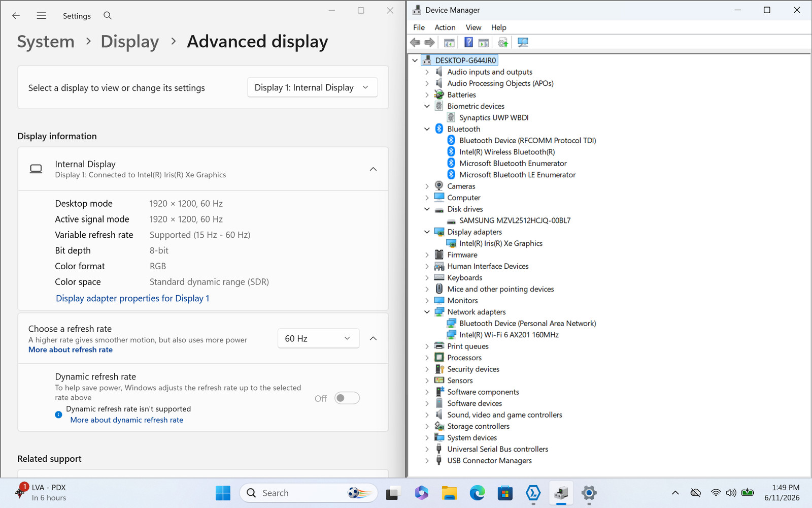This screenshot has height=508, width=812.
Task: Expand the Processors tree node
Action: point(427,358)
